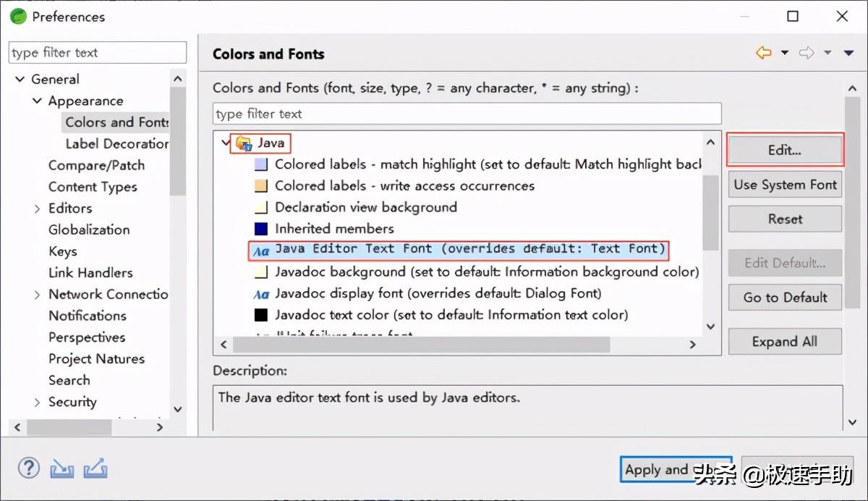Expand the Editors tree node
Viewport: 868px width, 501px height.
pyautogui.click(x=38, y=209)
